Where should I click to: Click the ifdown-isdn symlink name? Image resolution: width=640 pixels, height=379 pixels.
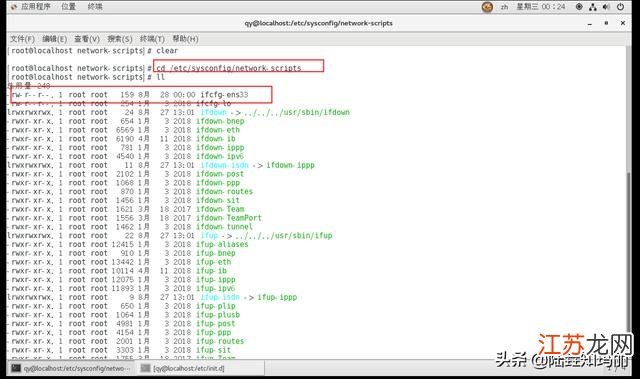(x=224, y=165)
